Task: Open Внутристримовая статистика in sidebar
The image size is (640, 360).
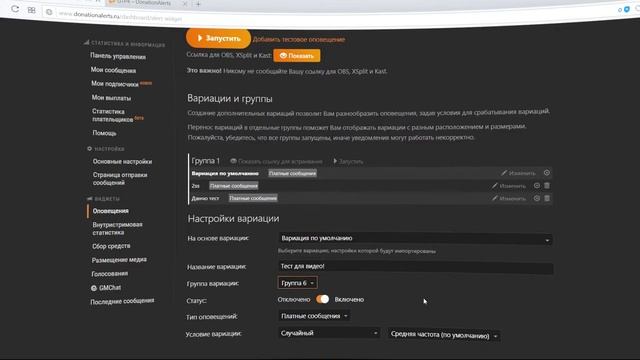Action: (x=117, y=229)
